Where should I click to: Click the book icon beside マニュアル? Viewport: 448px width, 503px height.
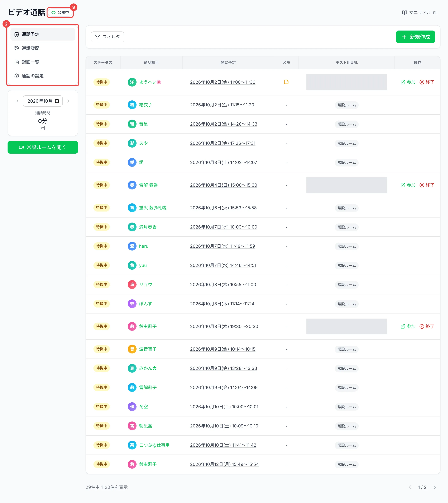point(404,13)
